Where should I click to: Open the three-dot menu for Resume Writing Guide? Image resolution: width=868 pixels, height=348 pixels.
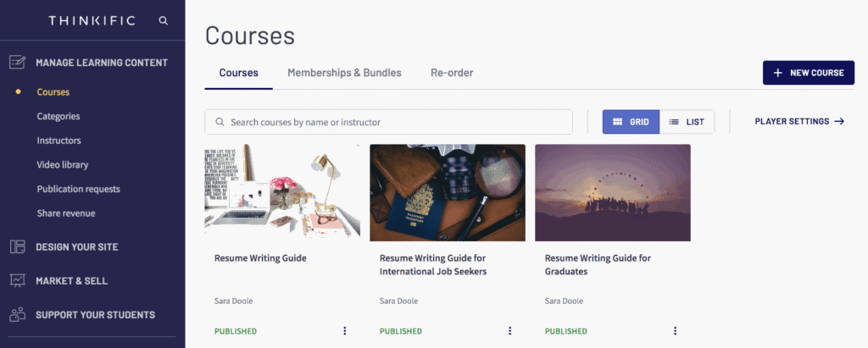344,331
